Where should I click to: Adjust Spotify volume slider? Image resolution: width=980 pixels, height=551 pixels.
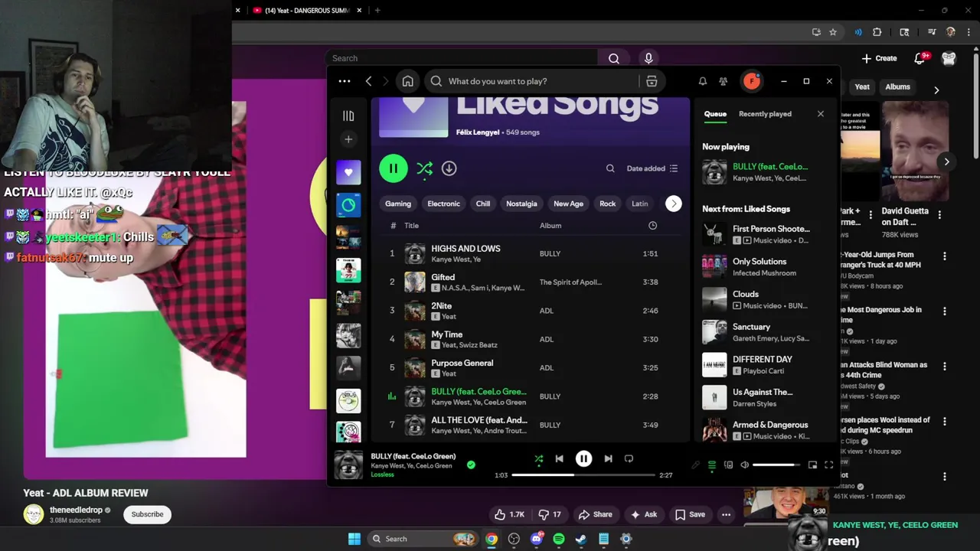tap(777, 465)
